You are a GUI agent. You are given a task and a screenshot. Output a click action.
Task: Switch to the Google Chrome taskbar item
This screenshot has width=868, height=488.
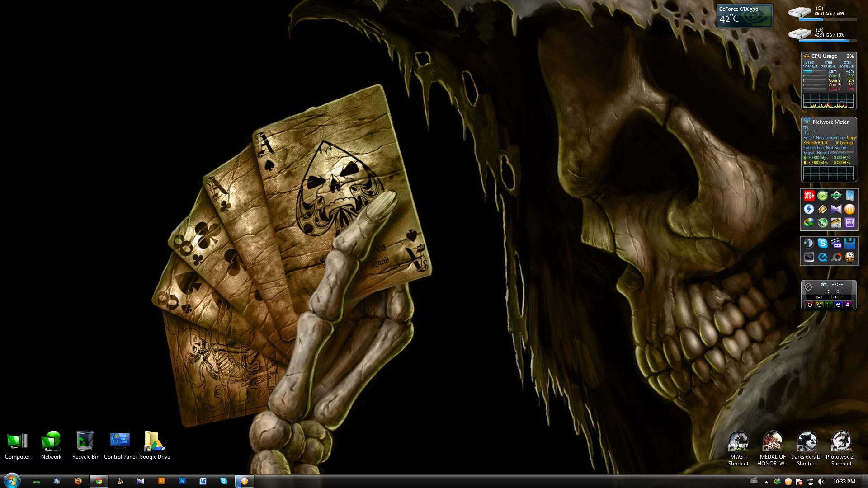[x=99, y=481]
